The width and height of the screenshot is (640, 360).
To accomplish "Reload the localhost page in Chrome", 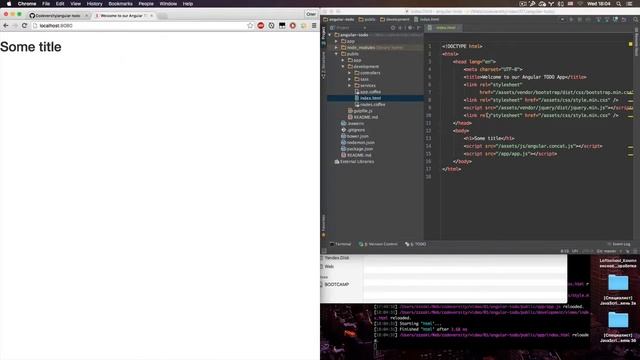I will [24, 26].
